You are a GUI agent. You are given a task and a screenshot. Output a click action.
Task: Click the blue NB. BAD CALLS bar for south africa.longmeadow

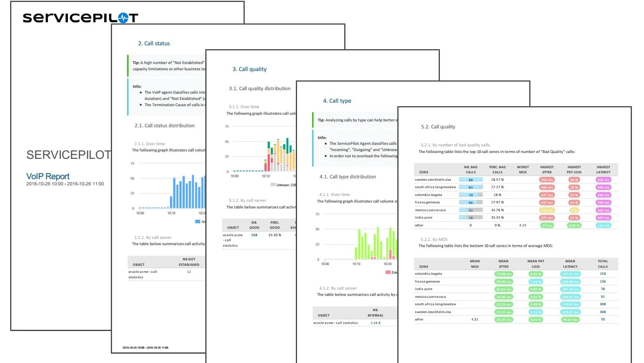tap(471, 187)
